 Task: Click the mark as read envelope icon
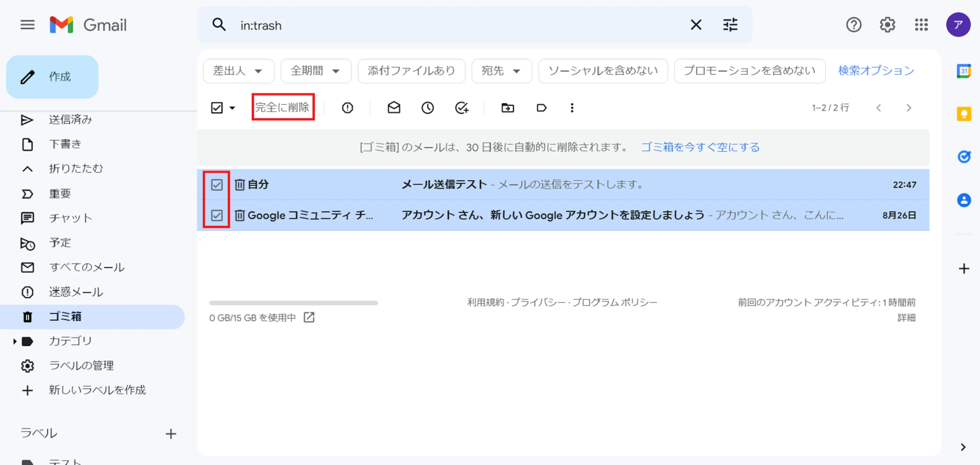point(394,108)
